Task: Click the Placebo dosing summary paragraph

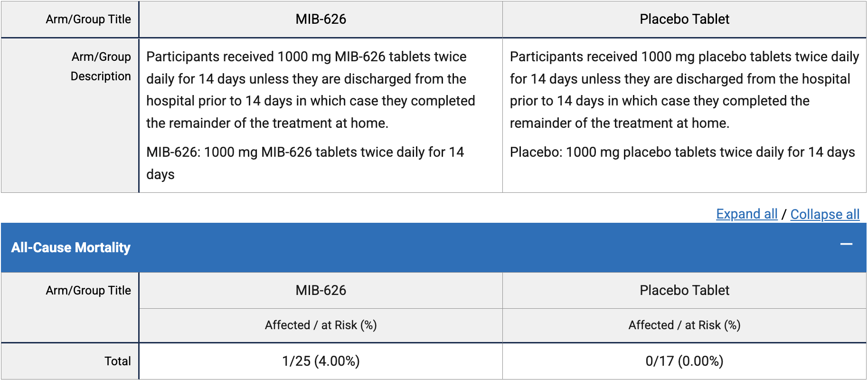Action: (682, 152)
